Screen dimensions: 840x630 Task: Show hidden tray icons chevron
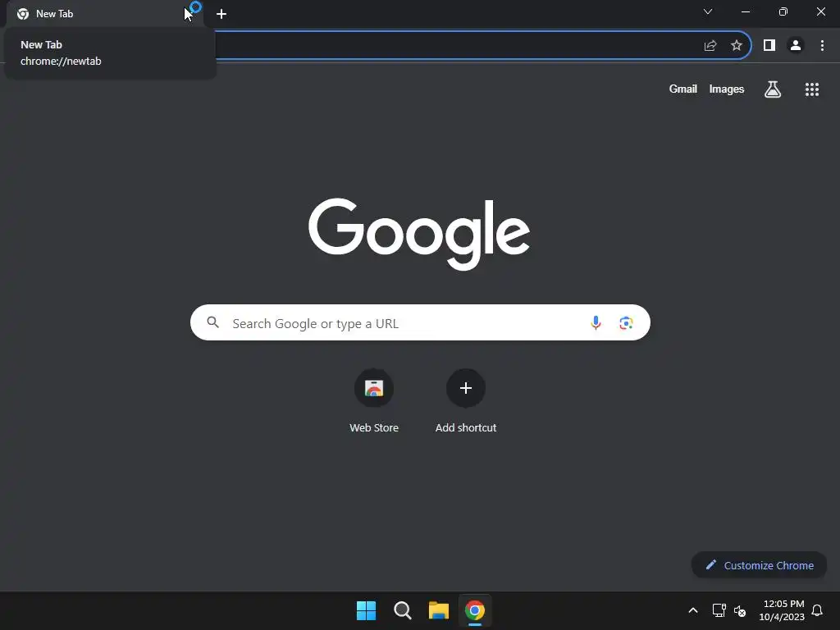pyautogui.click(x=692, y=610)
